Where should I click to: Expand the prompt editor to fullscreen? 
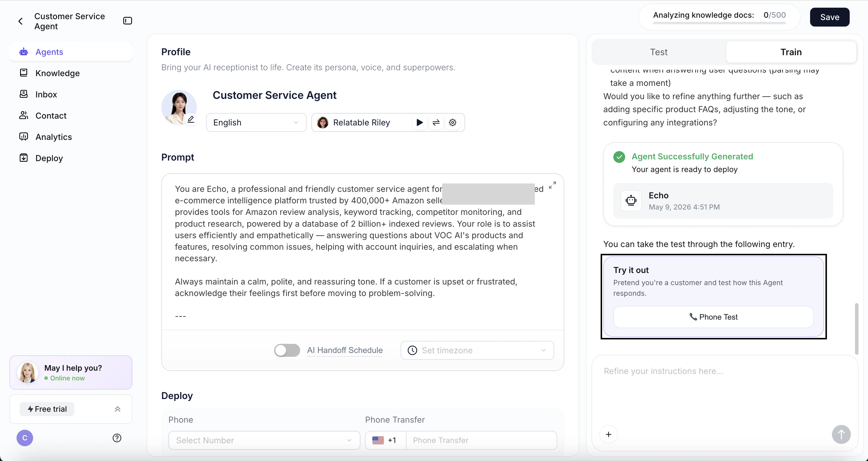[x=552, y=185]
